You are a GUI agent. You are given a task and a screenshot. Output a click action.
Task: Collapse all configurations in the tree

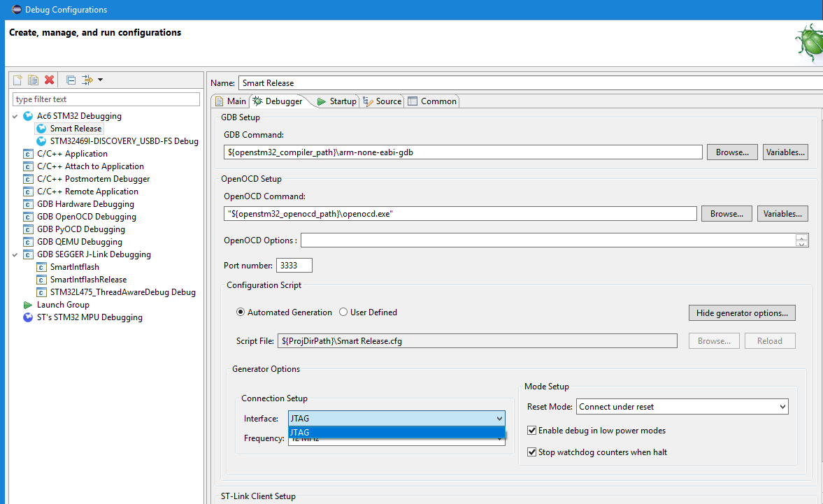[x=71, y=80]
